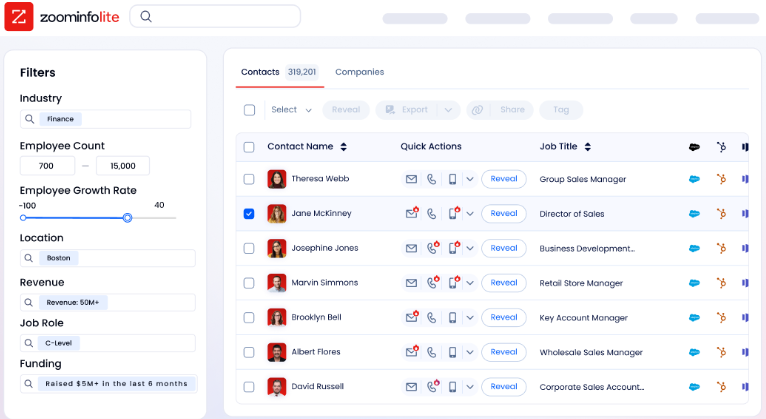
Task: Expand quick actions chevron for Jane McKinney
Action: 470,214
